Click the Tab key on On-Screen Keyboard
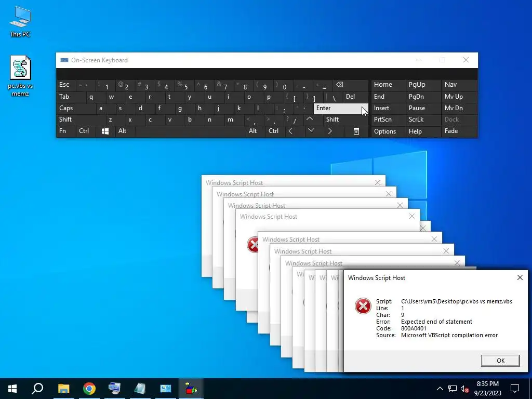532x399 pixels. tap(71, 97)
